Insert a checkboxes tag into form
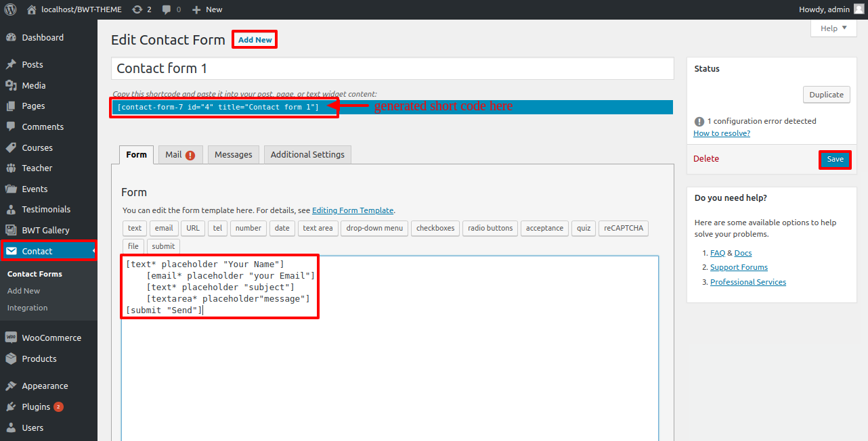The height and width of the screenshot is (441, 868). [x=435, y=228]
